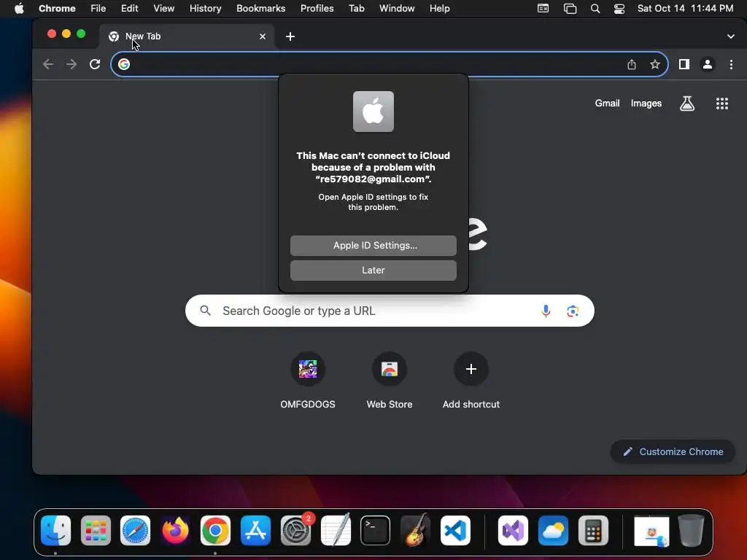
Task: Click the Google icon in address bar
Action: coord(124,64)
